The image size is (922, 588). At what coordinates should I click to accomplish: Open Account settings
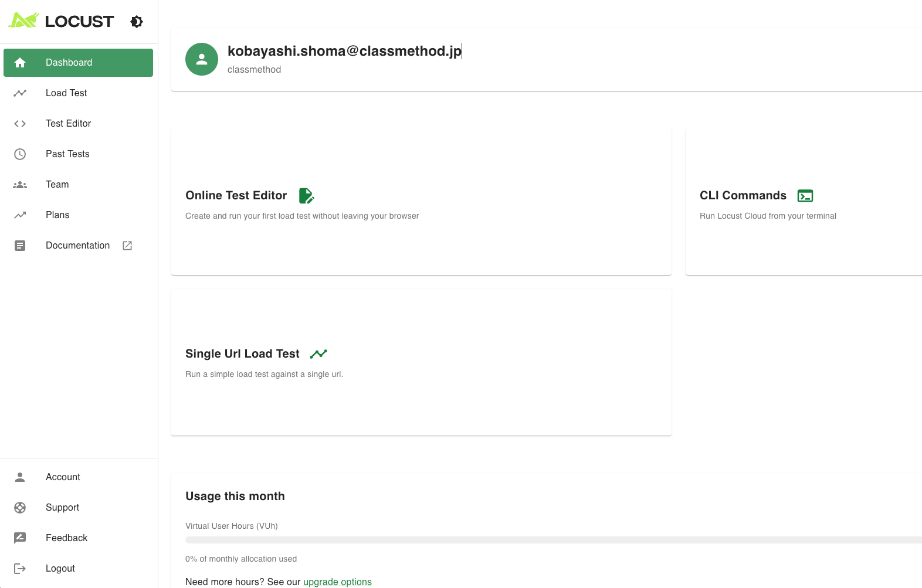click(x=78, y=477)
